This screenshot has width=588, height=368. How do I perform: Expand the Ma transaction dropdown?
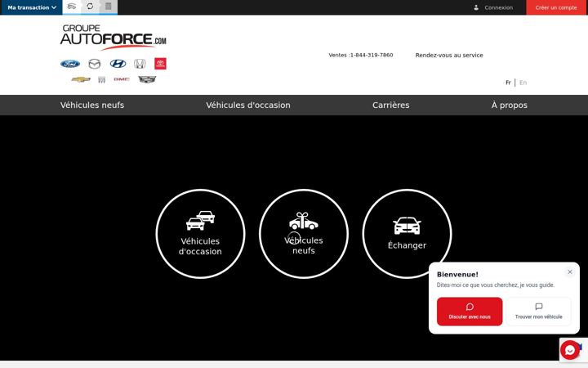[x=32, y=7]
